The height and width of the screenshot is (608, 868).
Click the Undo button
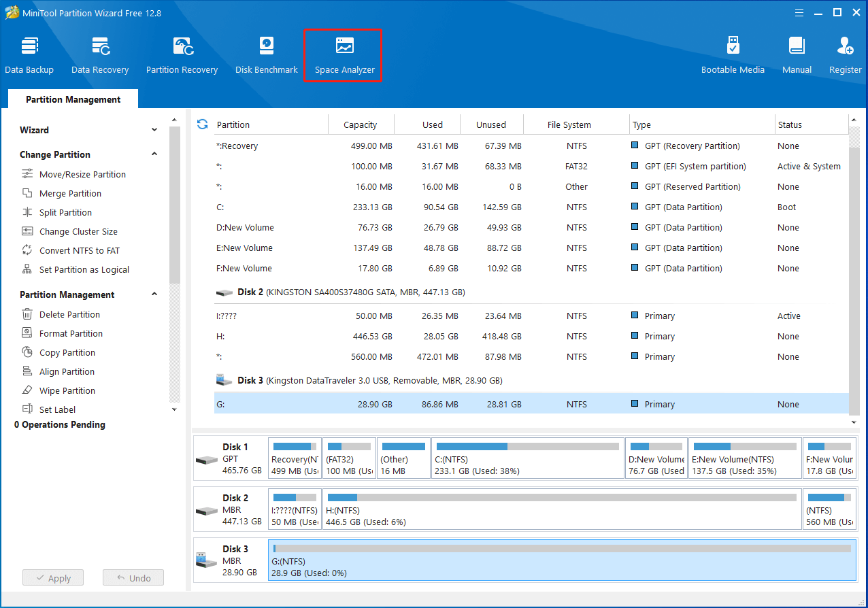133,578
